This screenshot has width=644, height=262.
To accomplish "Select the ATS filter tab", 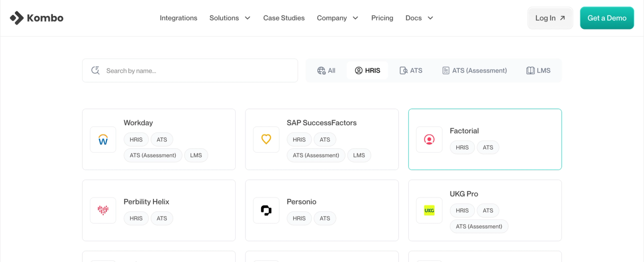I will (x=411, y=70).
